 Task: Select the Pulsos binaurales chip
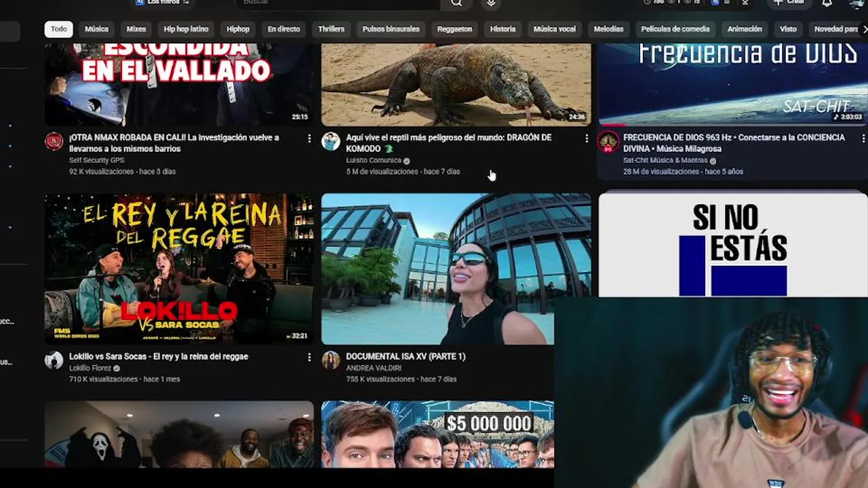pyautogui.click(x=391, y=29)
